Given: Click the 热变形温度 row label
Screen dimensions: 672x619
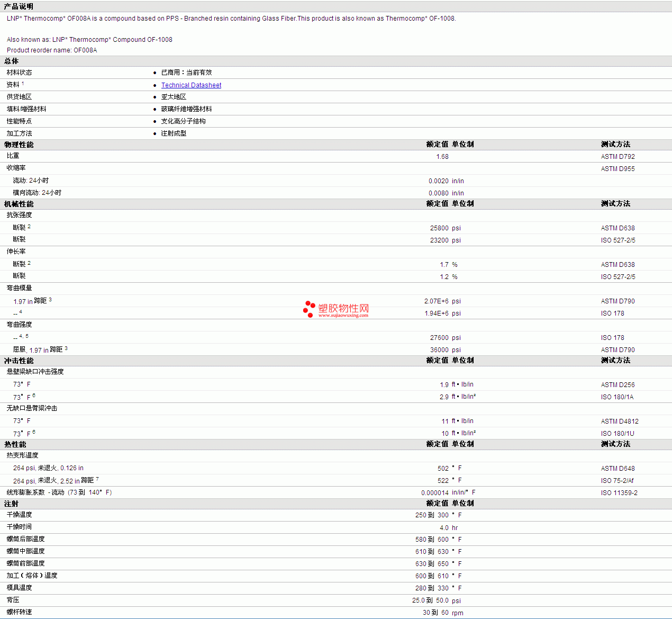Looking at the screenshot, I should click(22, 455).
